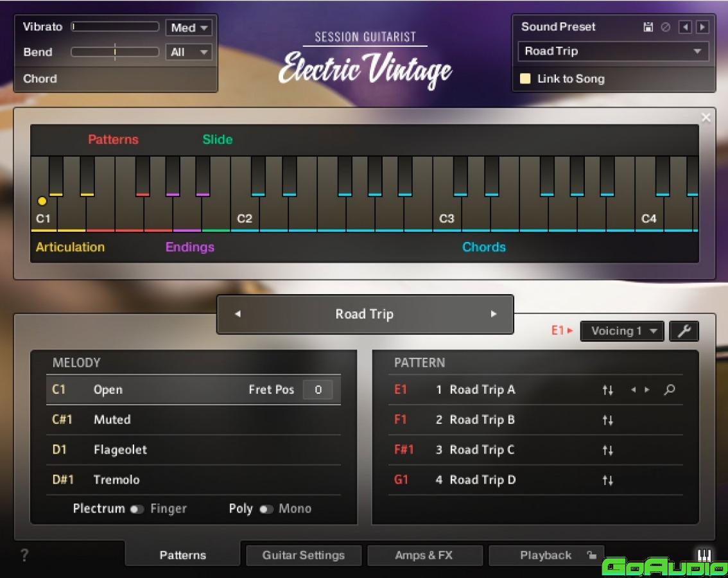The height and width of the screenshot is (578, 728).
Task: Switch Plectrum to Finger mode
Action: pos(137,509)
